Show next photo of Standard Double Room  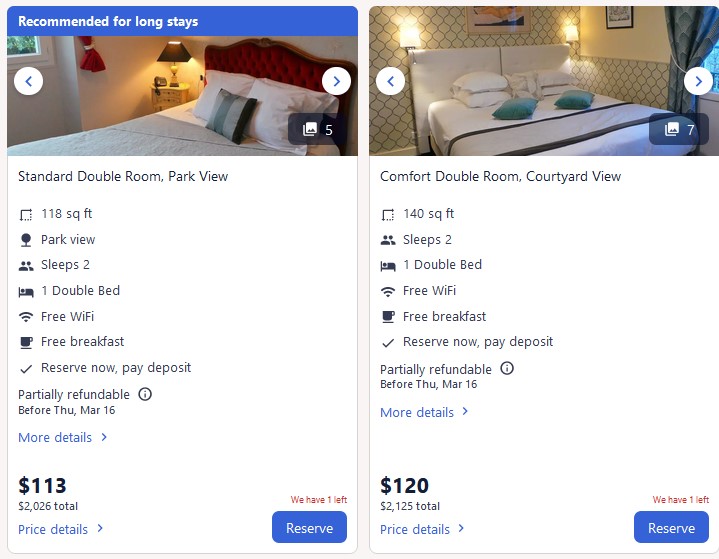pos(336,81)
